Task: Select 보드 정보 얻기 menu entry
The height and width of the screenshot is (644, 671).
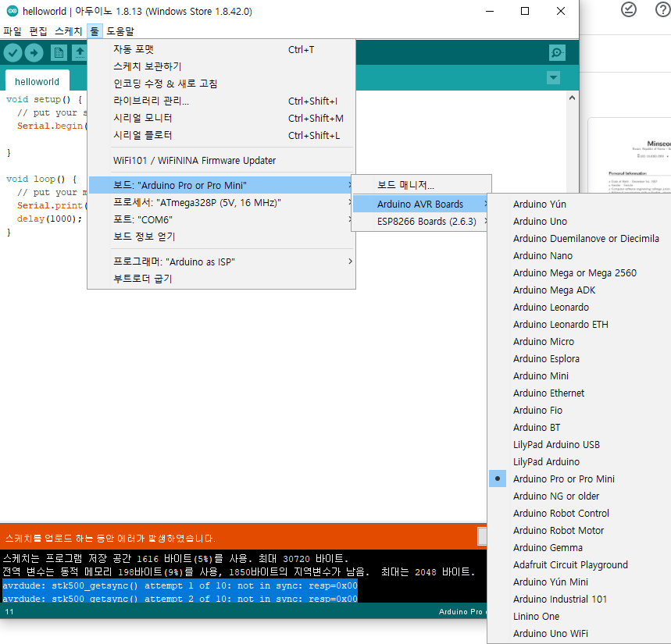Action: pyautogui.click(x=222, y=237)
